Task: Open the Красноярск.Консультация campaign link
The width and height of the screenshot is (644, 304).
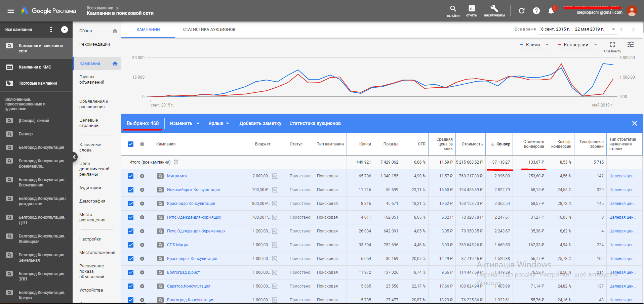Action: click(x=192, y=259)
